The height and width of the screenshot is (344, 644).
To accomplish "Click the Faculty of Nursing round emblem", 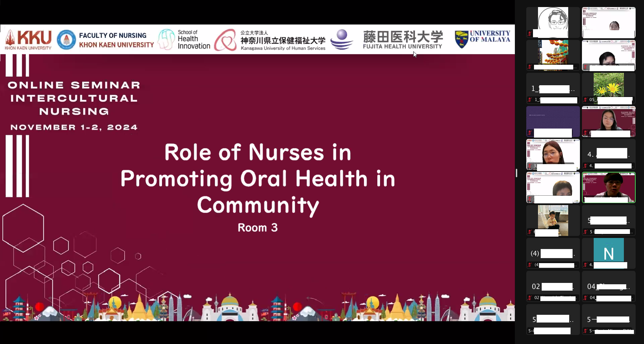I will pos(66,40).
